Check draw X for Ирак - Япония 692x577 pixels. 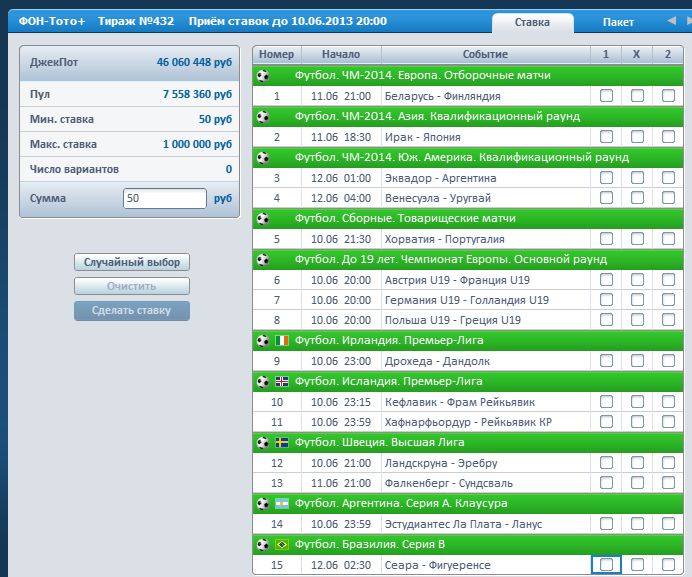coord(637,136)
